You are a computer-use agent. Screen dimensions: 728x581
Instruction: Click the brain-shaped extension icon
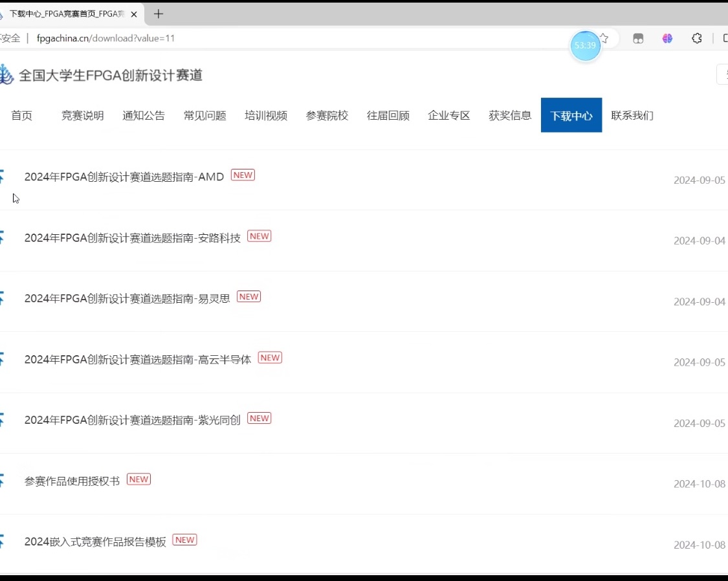click(667, 38)
